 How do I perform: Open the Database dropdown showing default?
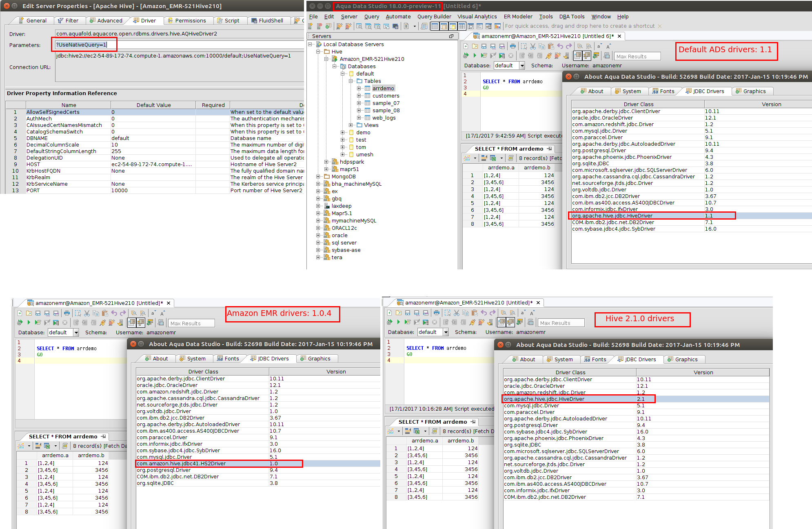coord(522,65)
